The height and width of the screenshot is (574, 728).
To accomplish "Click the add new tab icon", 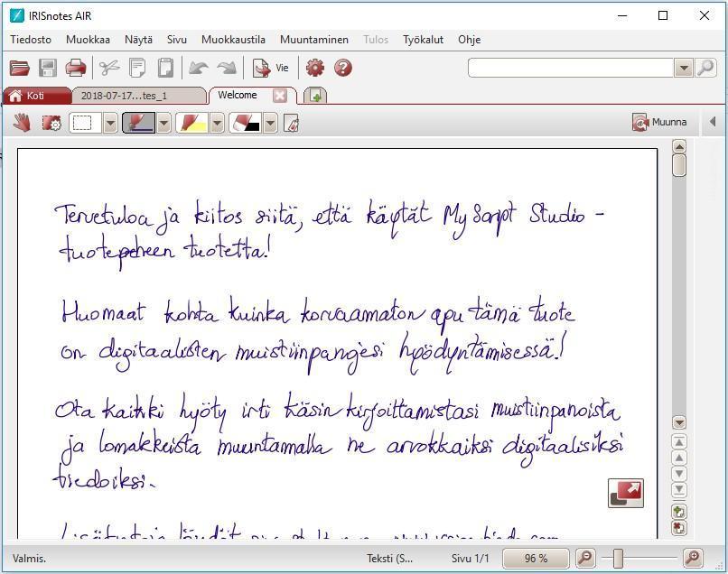I will (314, 95).
